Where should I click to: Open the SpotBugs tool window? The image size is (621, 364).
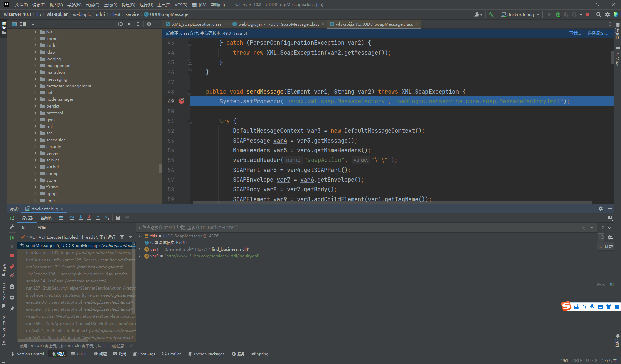click(x=144, y=354)
